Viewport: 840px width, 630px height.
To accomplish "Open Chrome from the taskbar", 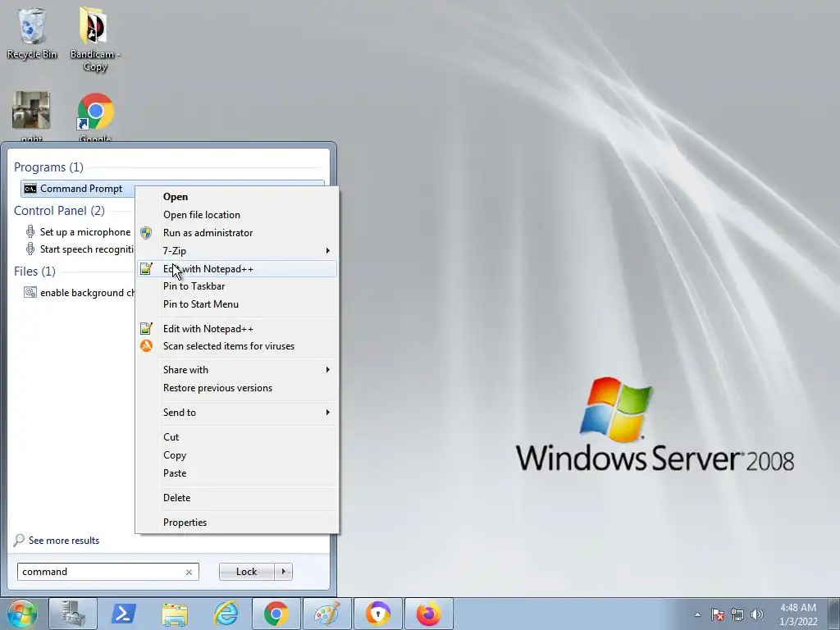I will click(276, 614).
